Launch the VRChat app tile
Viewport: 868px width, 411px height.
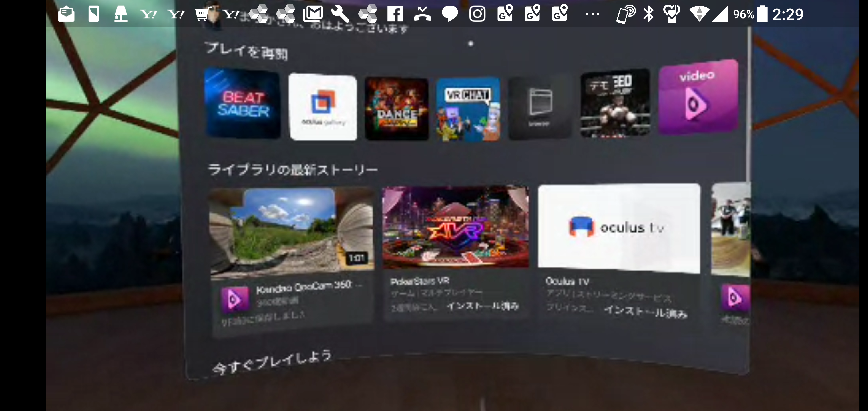(468, 109)
